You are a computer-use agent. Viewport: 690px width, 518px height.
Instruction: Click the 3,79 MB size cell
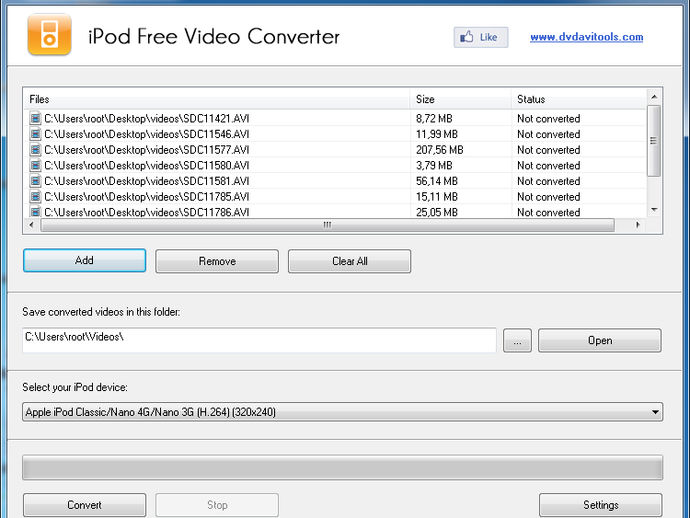coord(434,165)
